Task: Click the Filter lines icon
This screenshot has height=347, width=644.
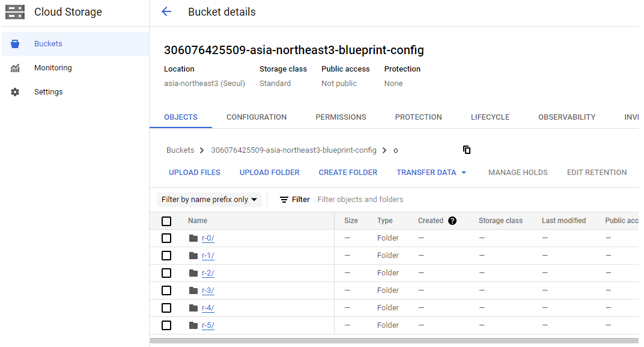Action: (x=284, y=200)
